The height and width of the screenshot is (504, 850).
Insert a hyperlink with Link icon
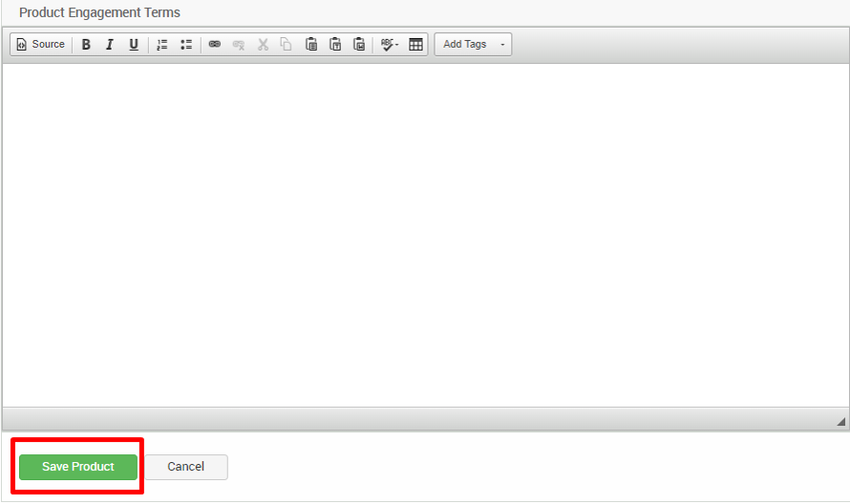[215, 45]
